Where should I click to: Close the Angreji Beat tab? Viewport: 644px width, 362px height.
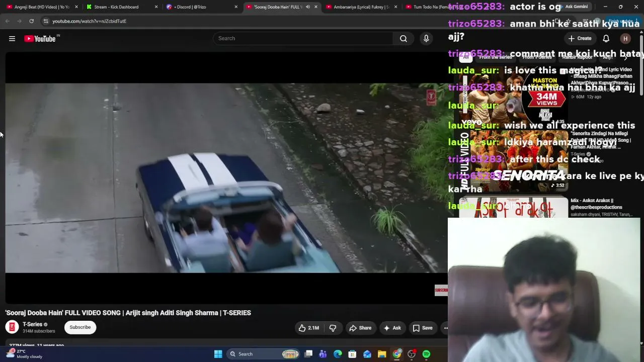click(76, 7)
